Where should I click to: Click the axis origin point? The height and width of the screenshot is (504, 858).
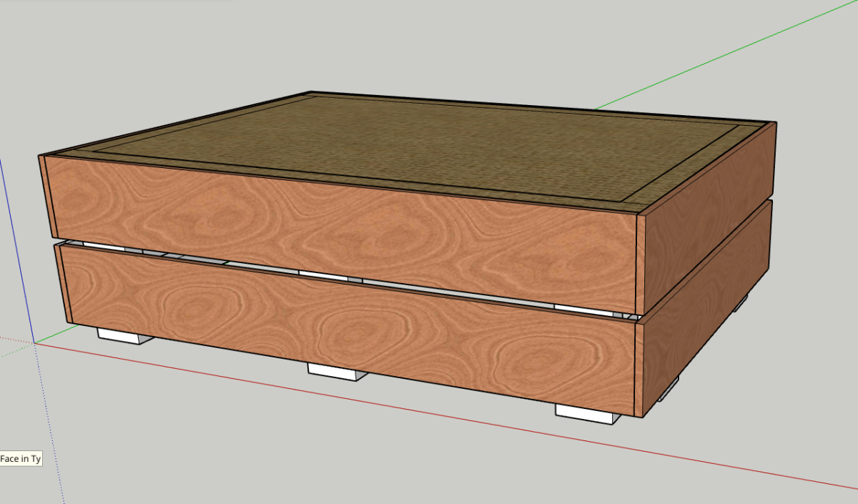34,342
